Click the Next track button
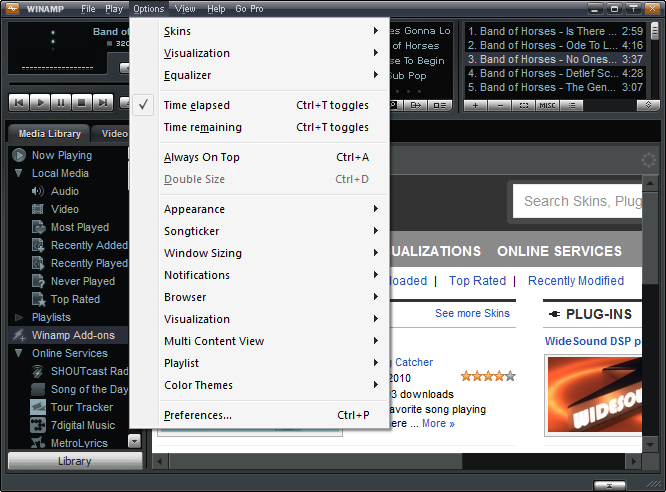 103,102
